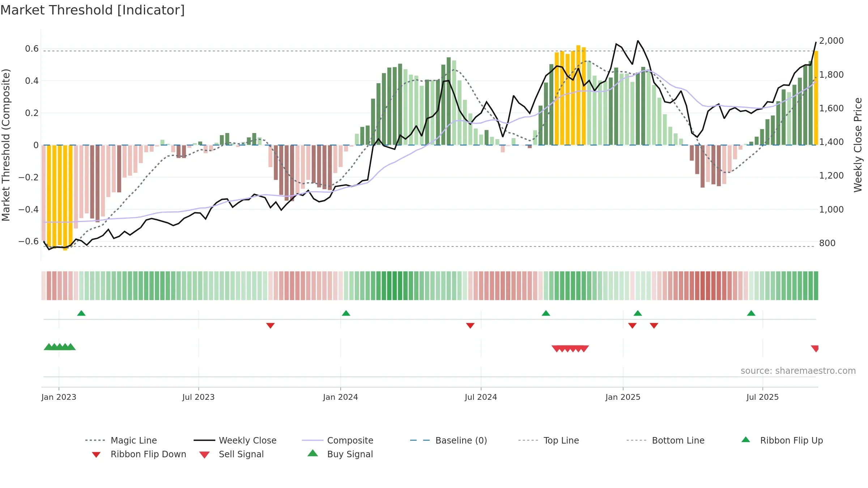The image size is (868, 488).
Task: Click the source: sharemaestro.com text
Action: 798,371
